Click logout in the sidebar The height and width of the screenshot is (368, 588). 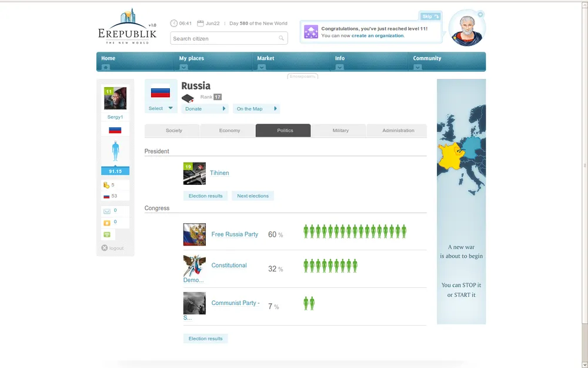112,248
